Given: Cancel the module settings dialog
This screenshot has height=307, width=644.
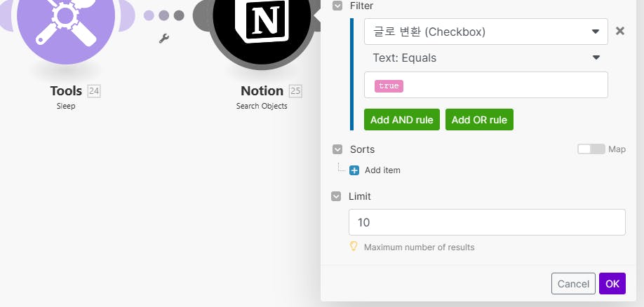Looking at the screenshot, I should coord(573,283).
